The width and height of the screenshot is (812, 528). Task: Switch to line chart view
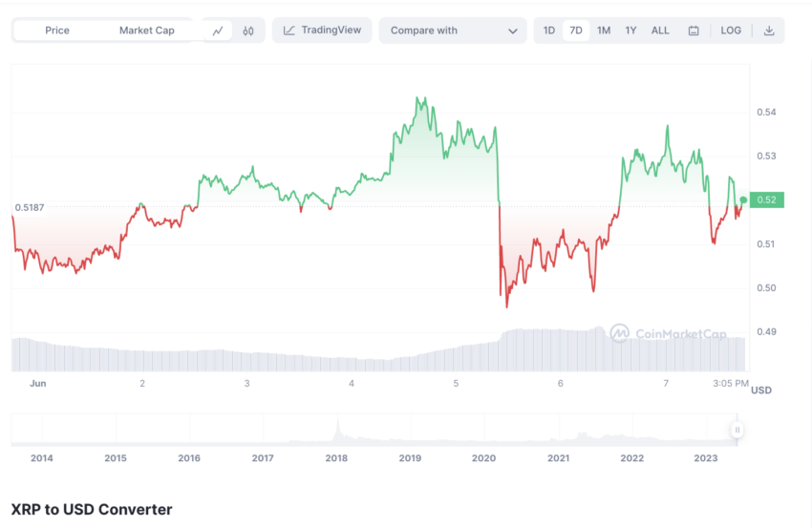(x=218, y=31)
